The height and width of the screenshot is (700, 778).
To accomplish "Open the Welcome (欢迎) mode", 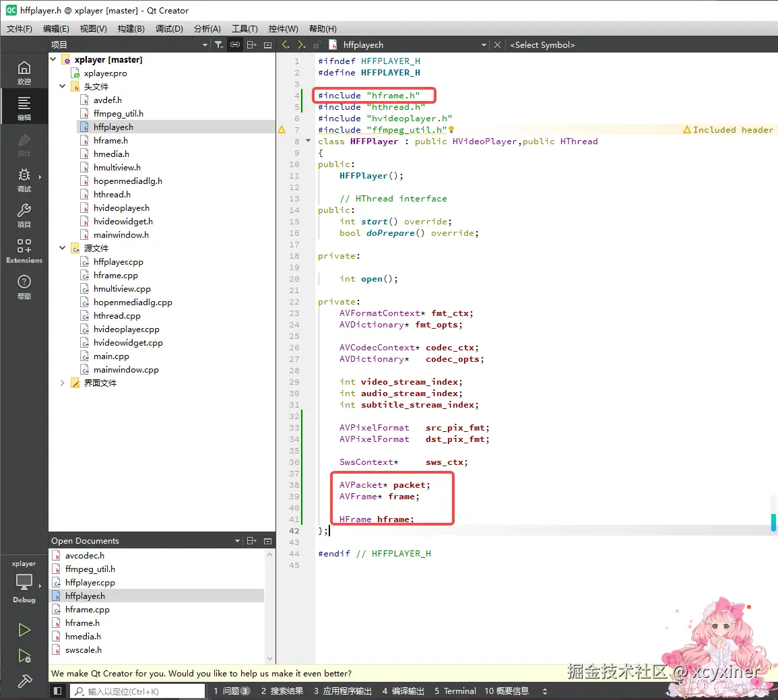I will pyautogui.click(x=24, y=72).
